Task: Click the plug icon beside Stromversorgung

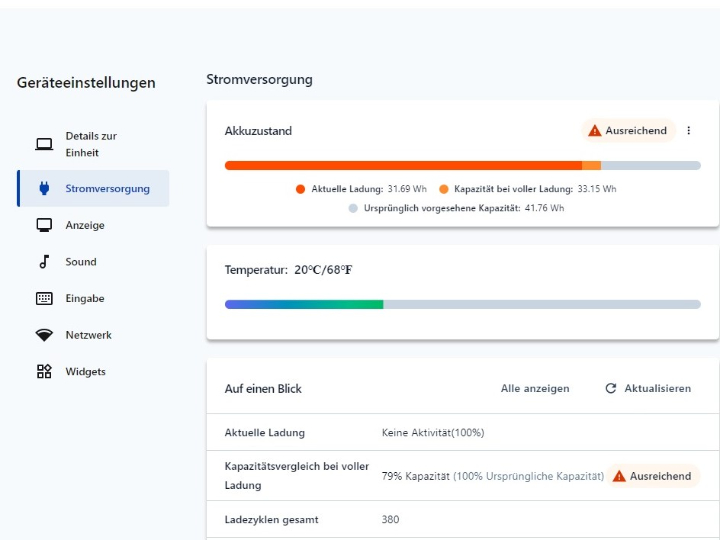Action: (x=44, y=188)
